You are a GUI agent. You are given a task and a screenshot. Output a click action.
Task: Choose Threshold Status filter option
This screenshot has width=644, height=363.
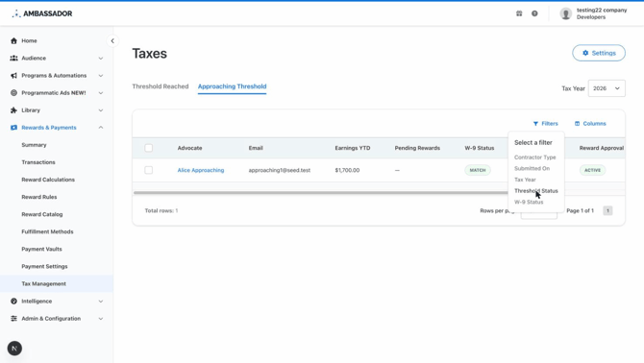536,191
